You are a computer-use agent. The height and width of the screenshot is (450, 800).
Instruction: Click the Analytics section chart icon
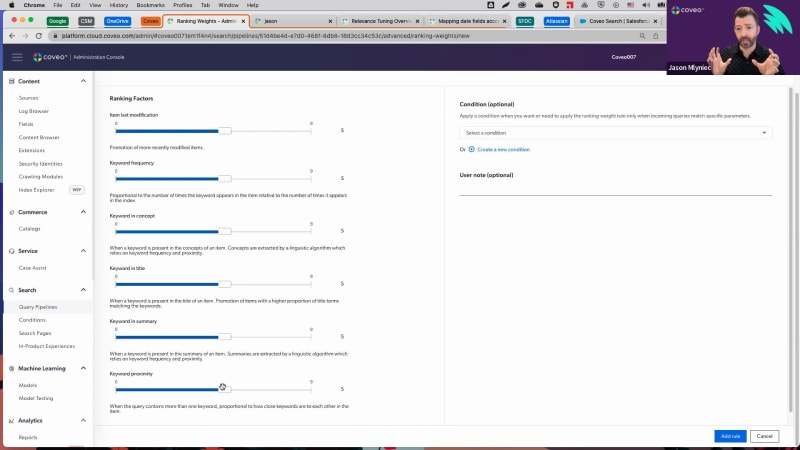point(11,421)
